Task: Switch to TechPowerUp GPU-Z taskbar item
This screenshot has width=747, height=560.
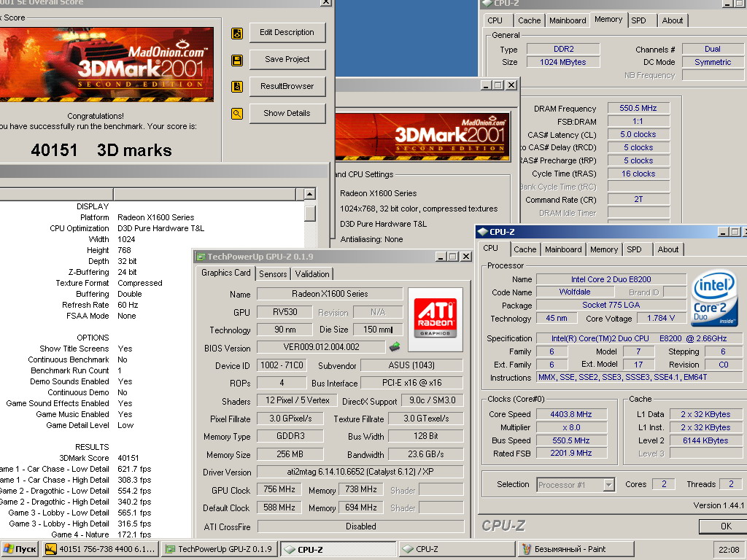Action: (219, 549)
